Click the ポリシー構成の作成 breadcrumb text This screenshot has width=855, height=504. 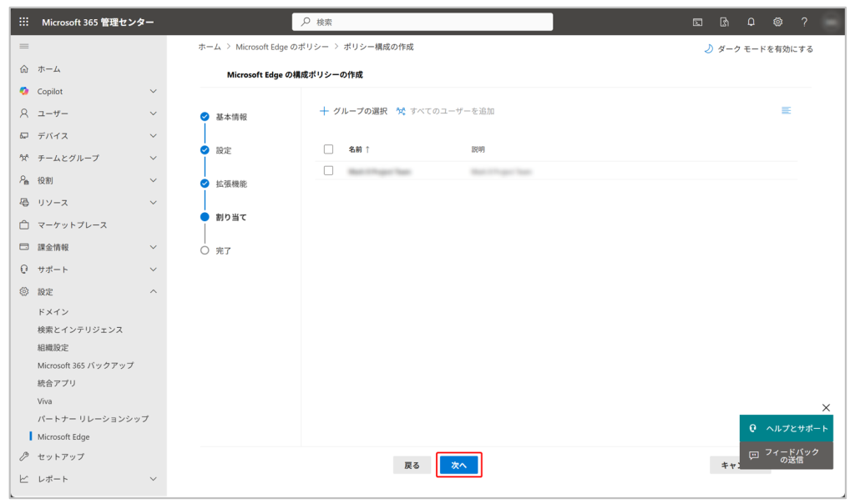[378, 48]
